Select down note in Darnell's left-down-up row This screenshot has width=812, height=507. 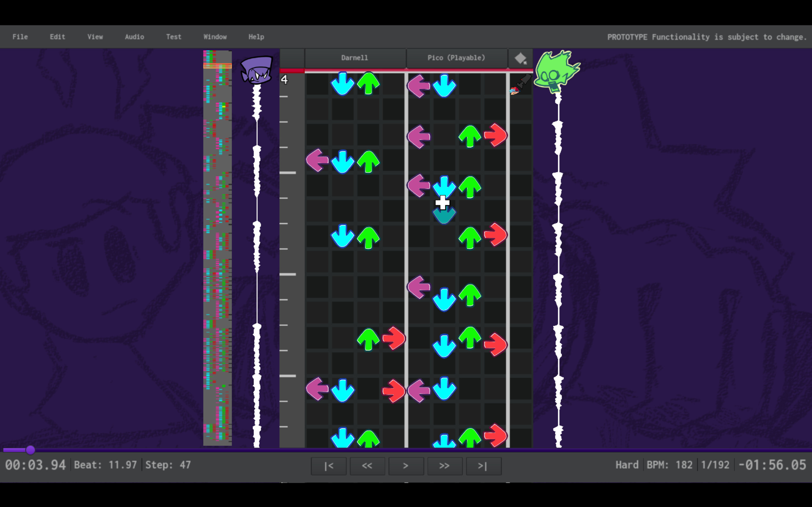[x=343, y=162]
